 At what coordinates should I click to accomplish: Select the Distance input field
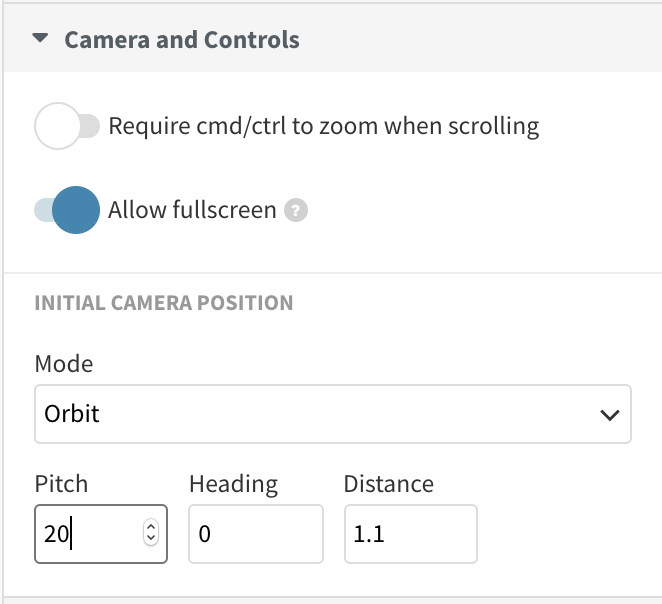click(410, 534)
